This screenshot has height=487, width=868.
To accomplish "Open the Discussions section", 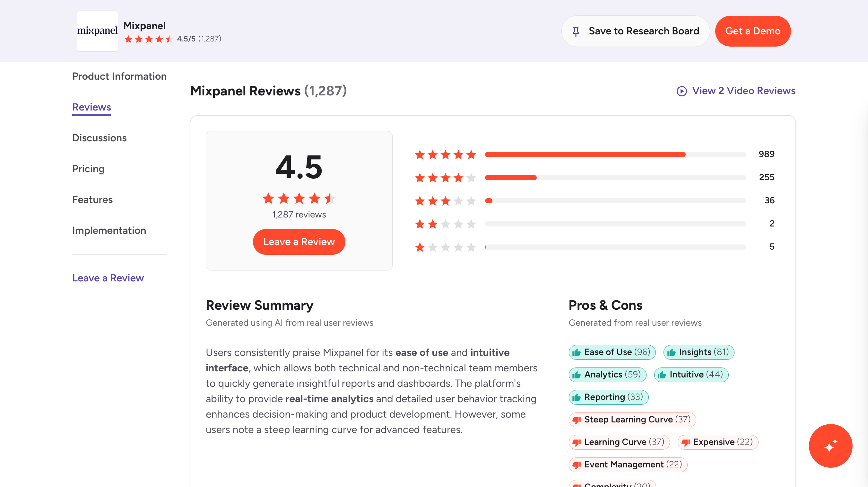I will (100, 138).
